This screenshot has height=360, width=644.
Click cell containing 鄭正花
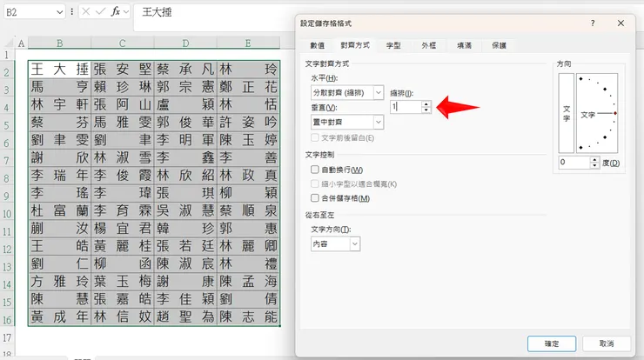tap(248, 87)
